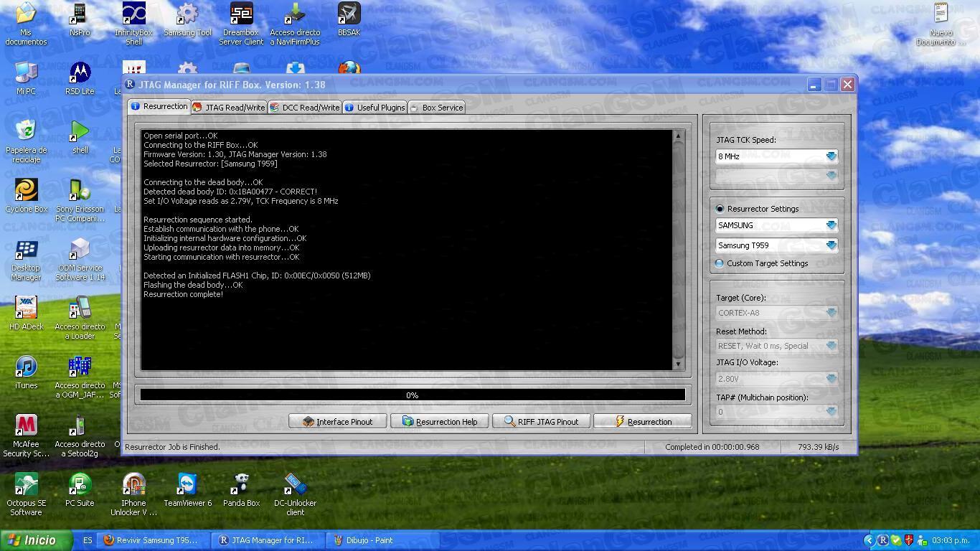Click the tray clock showing 03:03 p.m.

point(951,540)
